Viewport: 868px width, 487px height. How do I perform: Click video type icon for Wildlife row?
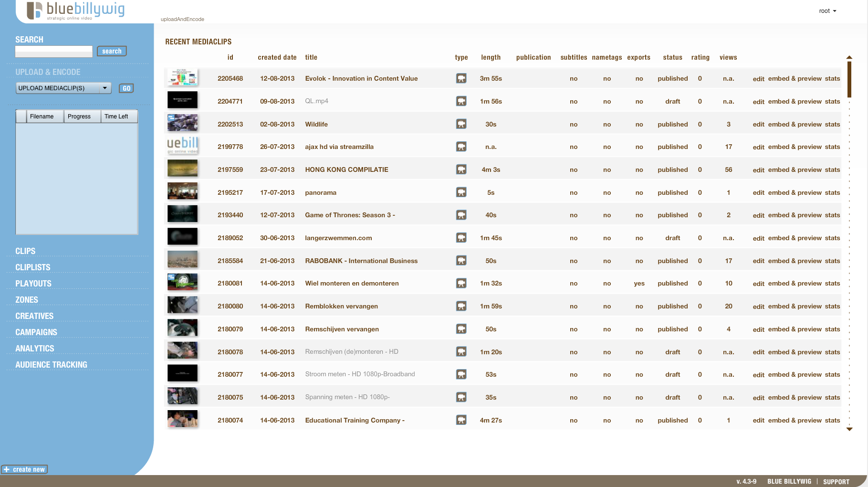(461, 124)
